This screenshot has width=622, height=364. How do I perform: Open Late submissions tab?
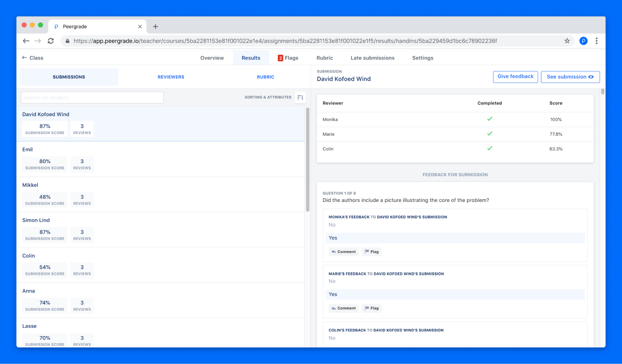point(372,58)
